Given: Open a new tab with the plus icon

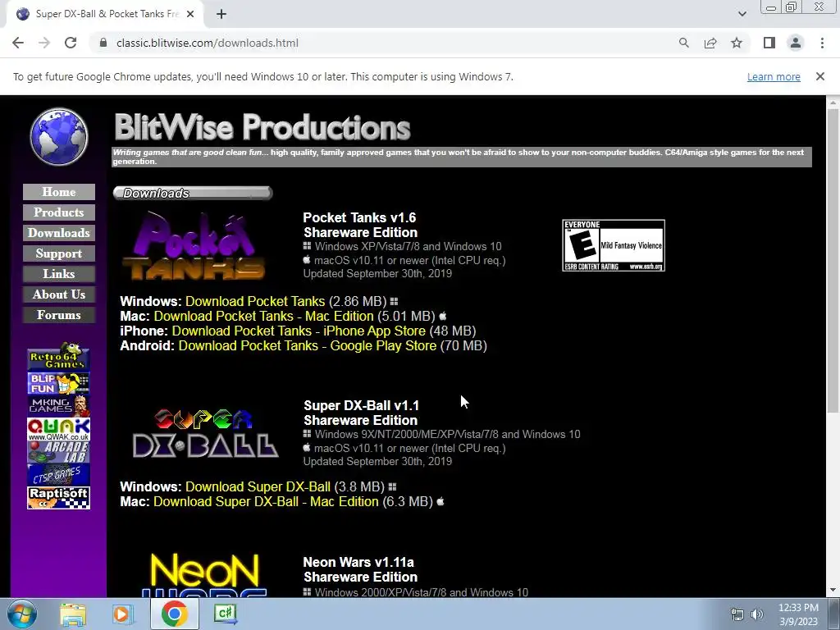Looking at the screenshot, I should (x=221, y=15).
